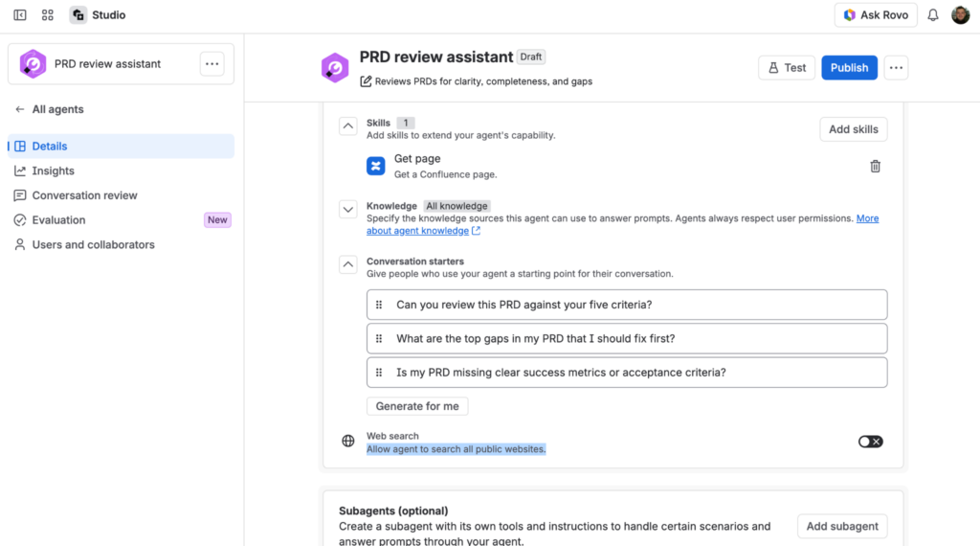The width and height of the screenshot is (980, 546).
Task: Click the PRD review assistant title heading
Action: [x=436, y=57]
